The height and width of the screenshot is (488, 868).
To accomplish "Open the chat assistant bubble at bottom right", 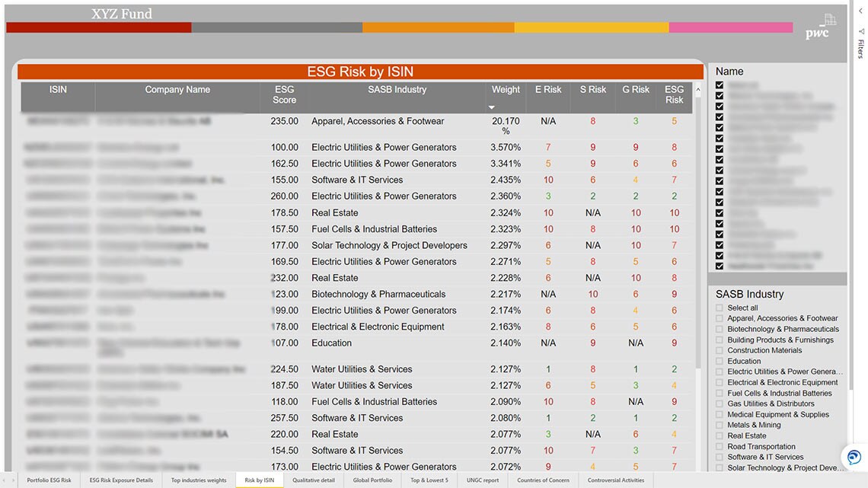I will (x=852, y=457).
